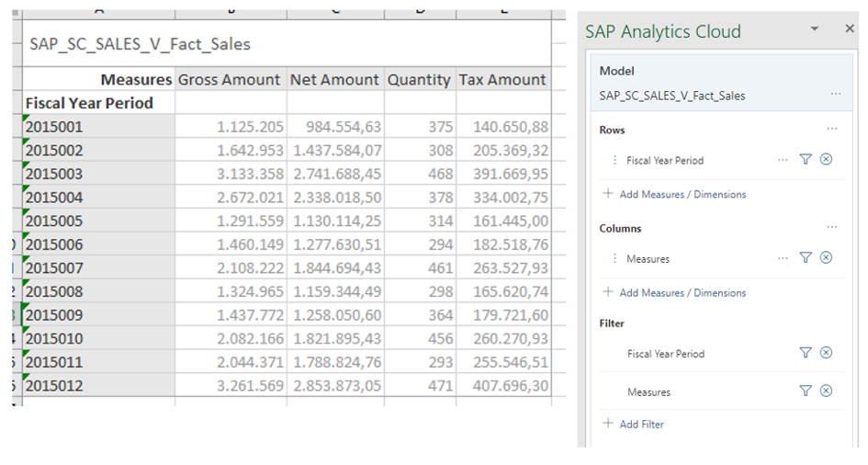Click filter icon for Measures in Columns
This screenshot has height=465, width=868.
tap(806, 258)
